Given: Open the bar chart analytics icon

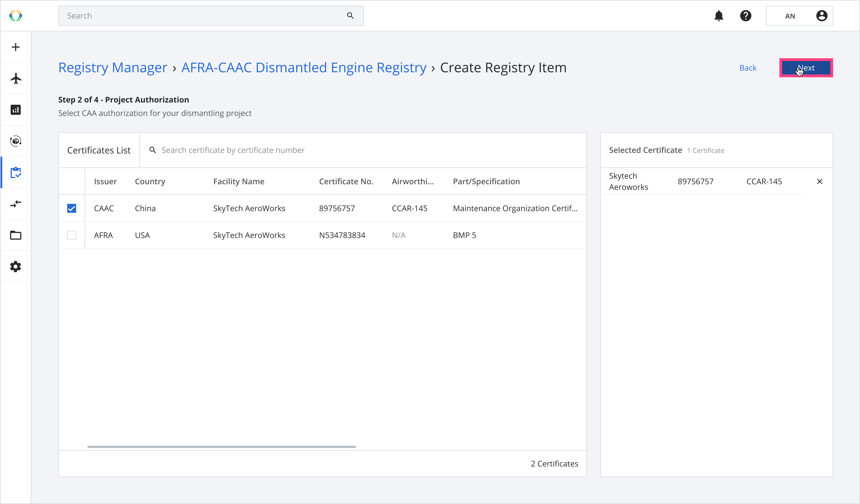Looking at the screenshot, I should coord(16,110).
